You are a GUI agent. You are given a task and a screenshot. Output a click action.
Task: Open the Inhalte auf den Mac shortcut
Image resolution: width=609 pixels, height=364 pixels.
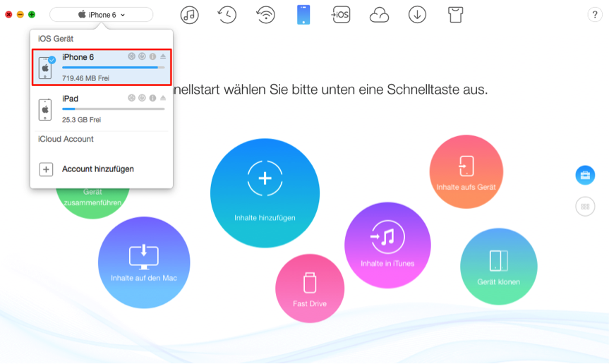144,262
